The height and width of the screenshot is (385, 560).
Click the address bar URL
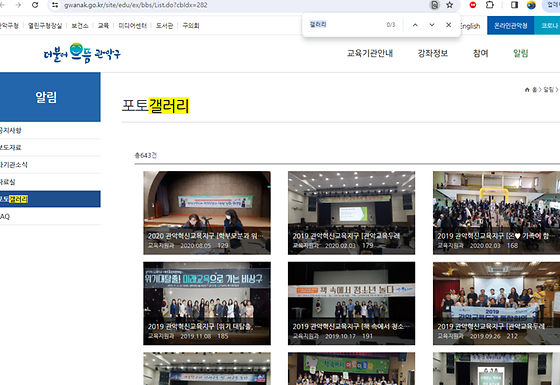136,5
